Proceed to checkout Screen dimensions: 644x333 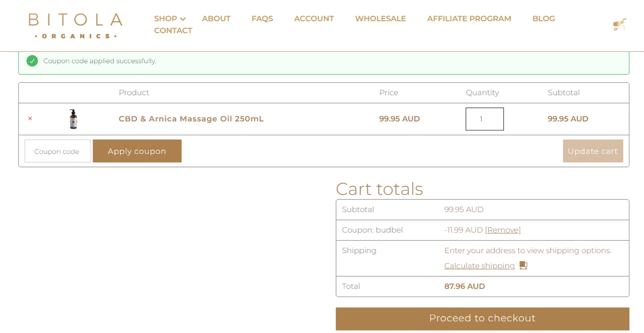pos(483,318)
